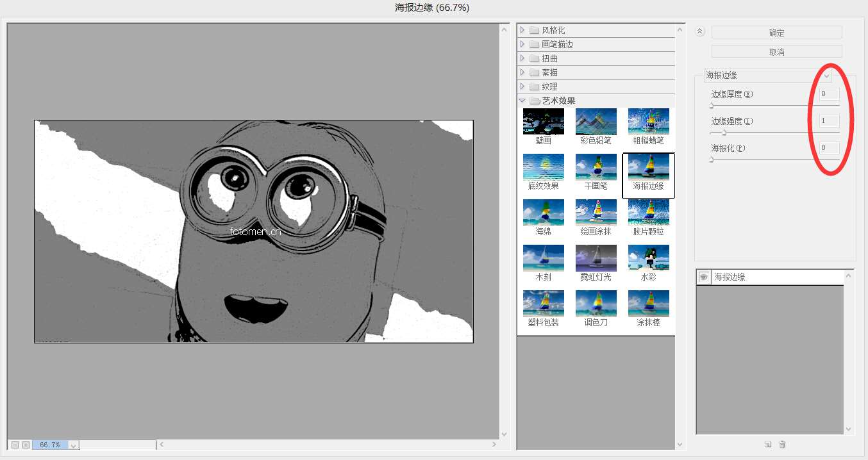The width and height of the screenshot is (868, 460).
Task: Hide the 海报边缘 effect layer eye
Action: tap(704, 277)
